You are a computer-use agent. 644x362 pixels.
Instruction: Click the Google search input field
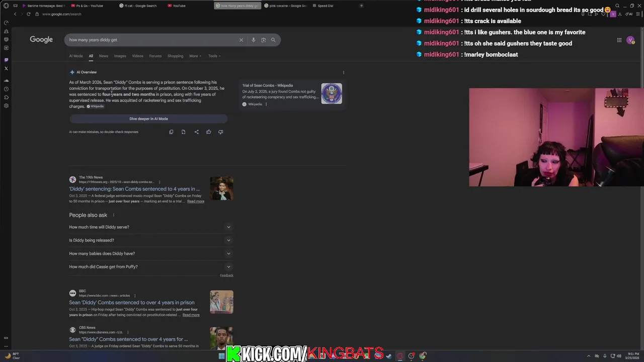[x=151, y=40]
